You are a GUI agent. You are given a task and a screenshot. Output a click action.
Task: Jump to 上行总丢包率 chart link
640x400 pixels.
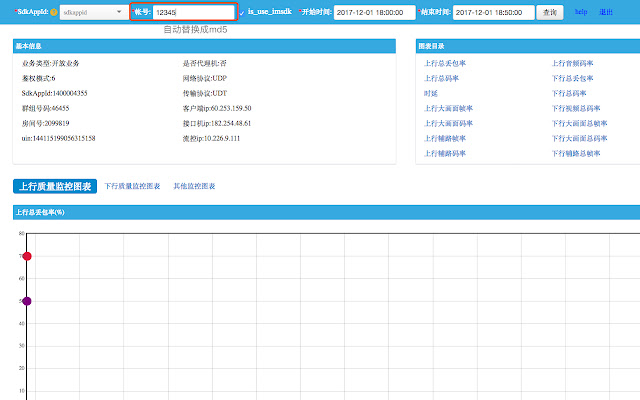[444, 63]
